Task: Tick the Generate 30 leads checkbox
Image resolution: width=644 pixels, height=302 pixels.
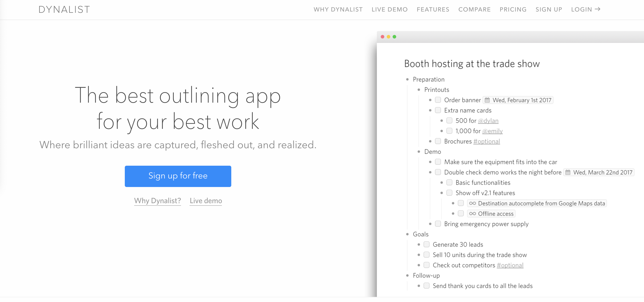Action: [427, 244]
